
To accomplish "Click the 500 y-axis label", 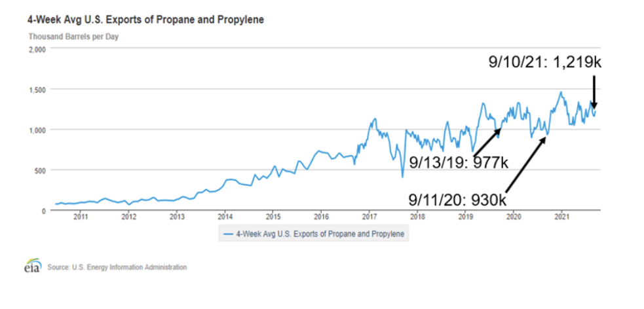I will point(39,170).
